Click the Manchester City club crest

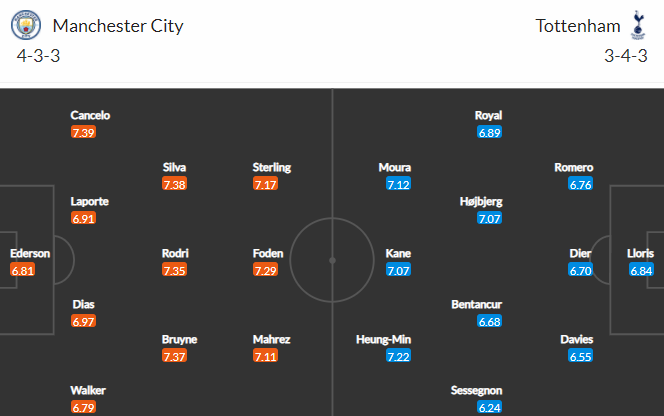tap(26, 26)
